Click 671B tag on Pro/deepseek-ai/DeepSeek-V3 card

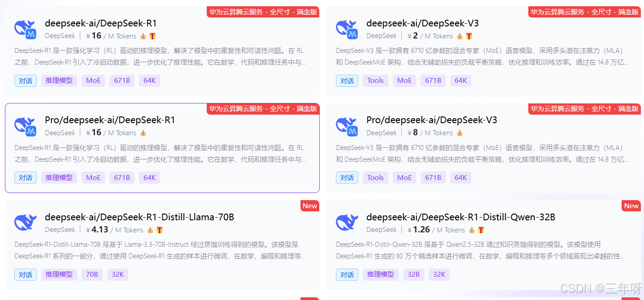433,177
